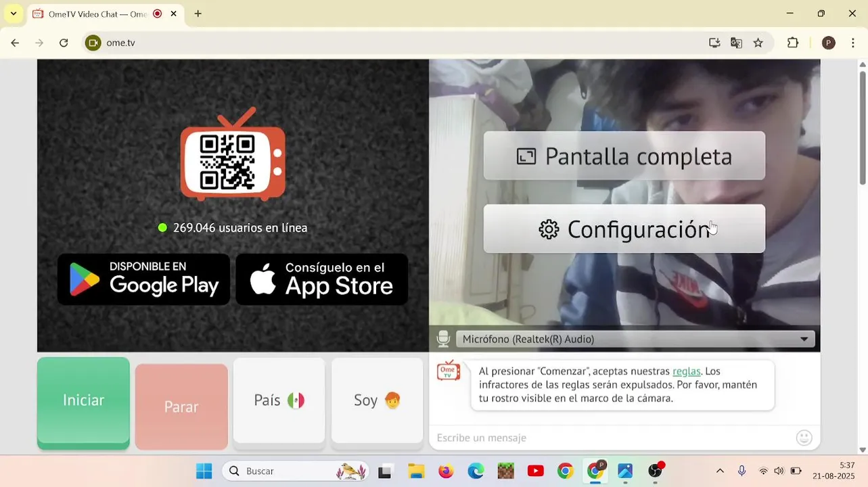Enable Pantalla completa mode
The image size is (868, 487).
pos(624,156)
